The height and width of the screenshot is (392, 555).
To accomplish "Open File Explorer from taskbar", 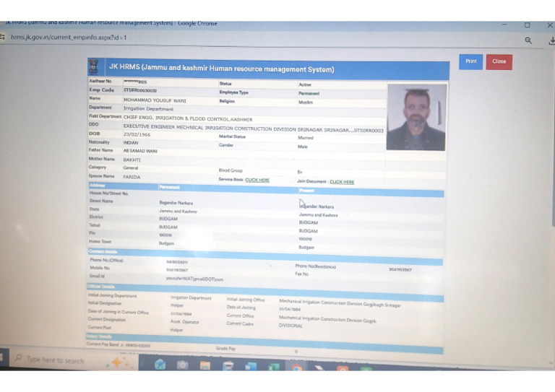I will point(205,365).
